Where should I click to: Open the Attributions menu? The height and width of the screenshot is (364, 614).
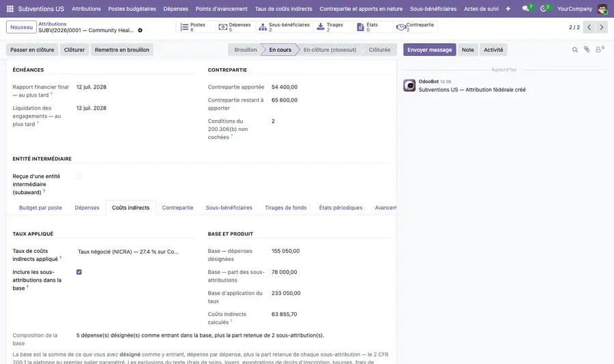86,9
